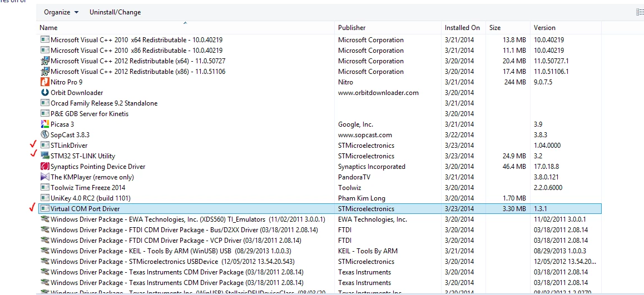
Task: Select EWA Technologies XDS560 TI_Emulators package
Action: tap(188, 219)
